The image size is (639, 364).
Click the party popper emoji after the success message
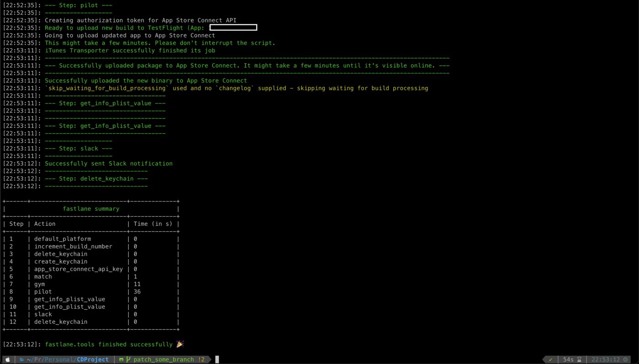tap(179, 344)
